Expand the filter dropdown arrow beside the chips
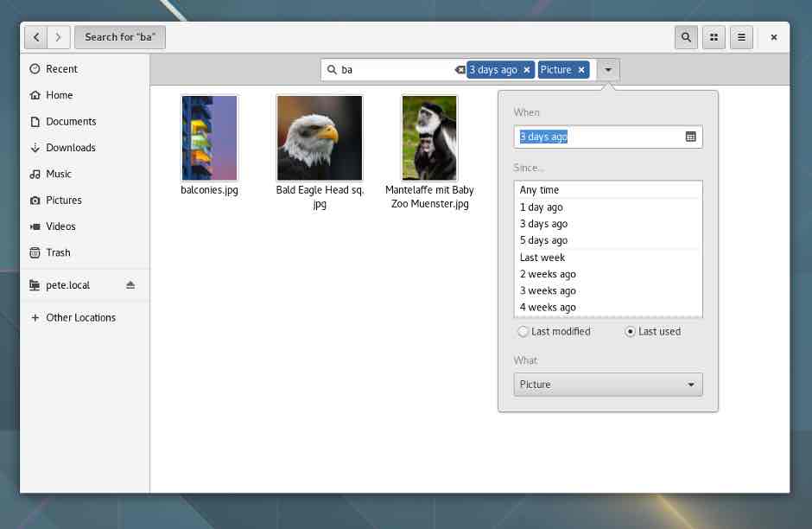The width and height of the screenshot is (812, 529). tap(608, 69)
